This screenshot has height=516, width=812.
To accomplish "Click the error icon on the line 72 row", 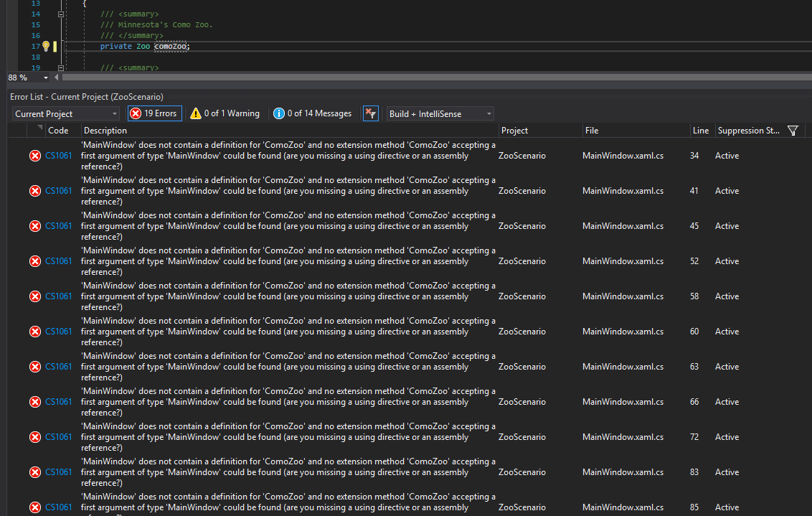I will coord(34,437).
